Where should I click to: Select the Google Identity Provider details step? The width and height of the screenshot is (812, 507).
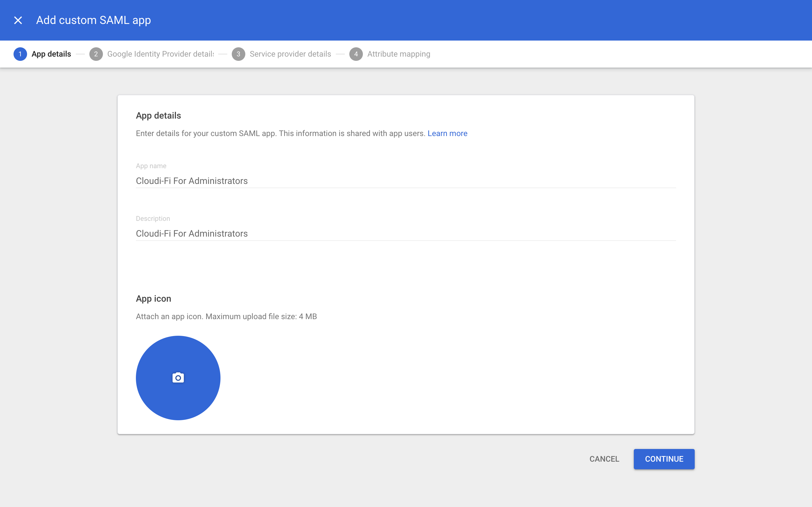point(160,54)
